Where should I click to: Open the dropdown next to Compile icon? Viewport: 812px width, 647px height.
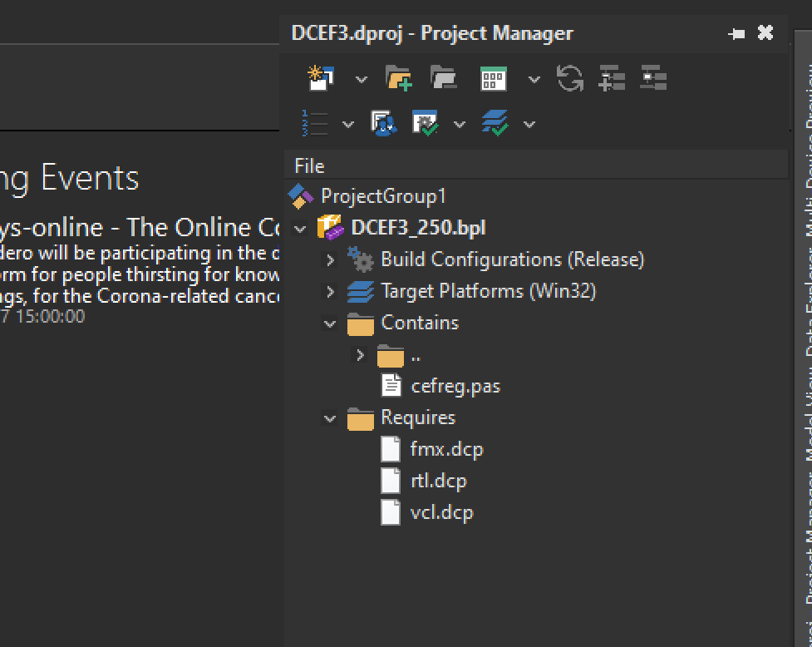point(460,124)
